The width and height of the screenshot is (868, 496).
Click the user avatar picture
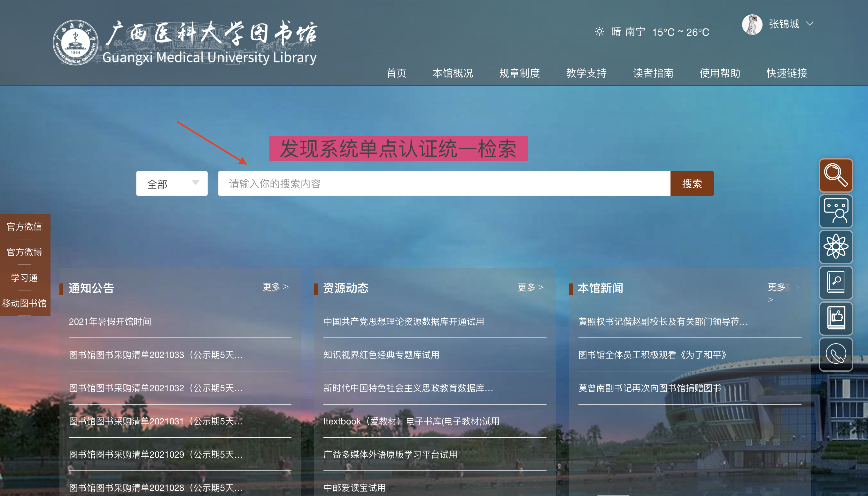point(752,24)
